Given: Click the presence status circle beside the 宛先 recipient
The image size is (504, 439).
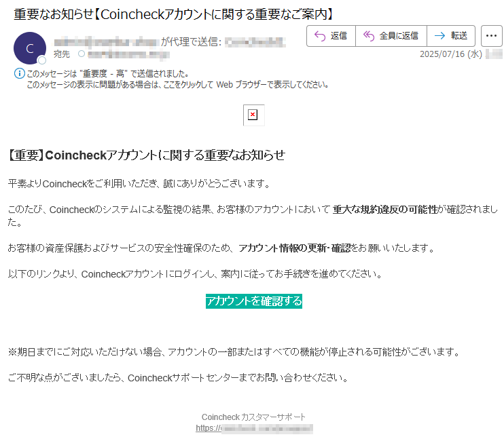Looking at the screenshot, I should point(82,54).
